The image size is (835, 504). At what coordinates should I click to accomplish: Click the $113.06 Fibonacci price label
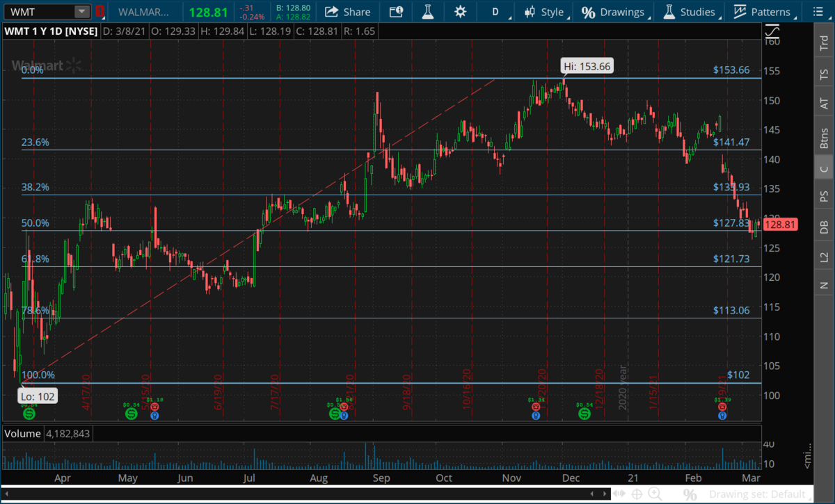click(731, 311)
